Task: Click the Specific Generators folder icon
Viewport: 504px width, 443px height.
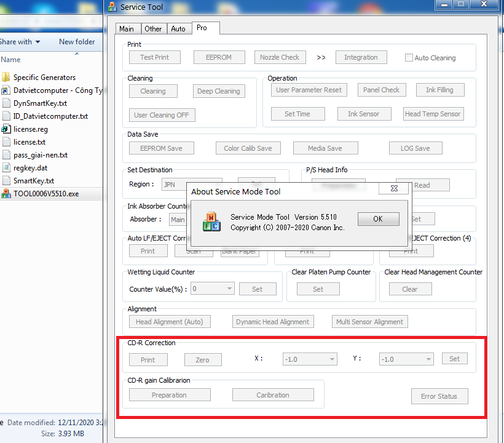Action: tap(6, 77)
